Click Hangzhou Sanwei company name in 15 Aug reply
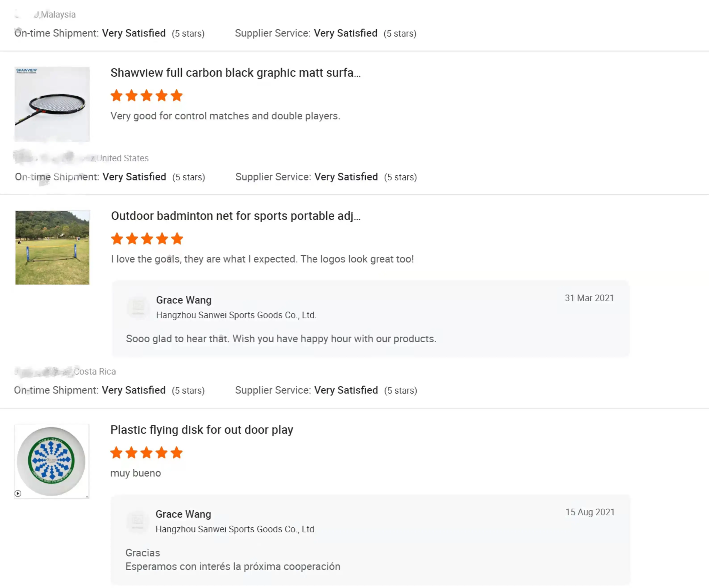This screenshot has width=709, height=588. 236,529
